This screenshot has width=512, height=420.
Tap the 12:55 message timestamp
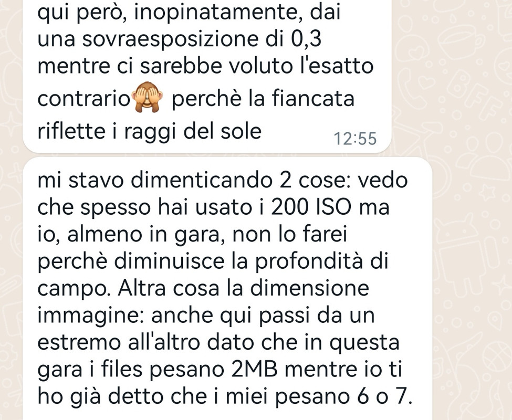click(356, 139)
